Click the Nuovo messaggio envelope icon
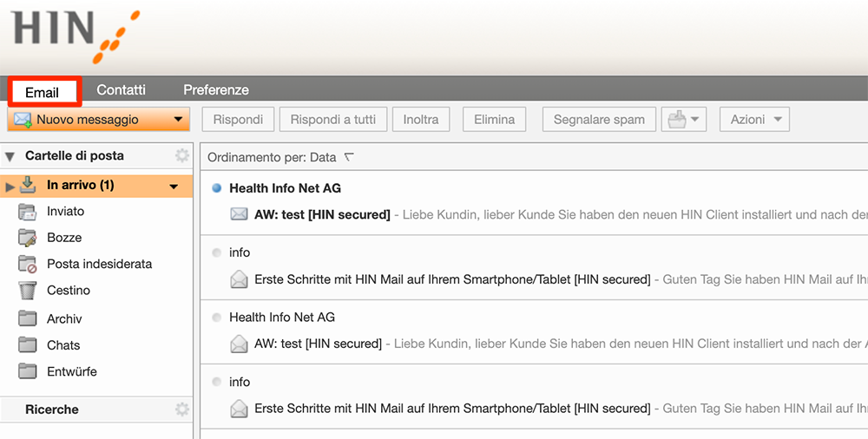 click(x=23, y=120)
